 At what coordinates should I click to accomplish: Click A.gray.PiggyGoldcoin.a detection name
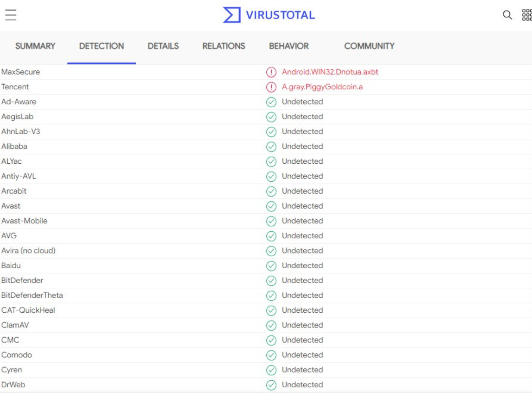coord(322,87)
